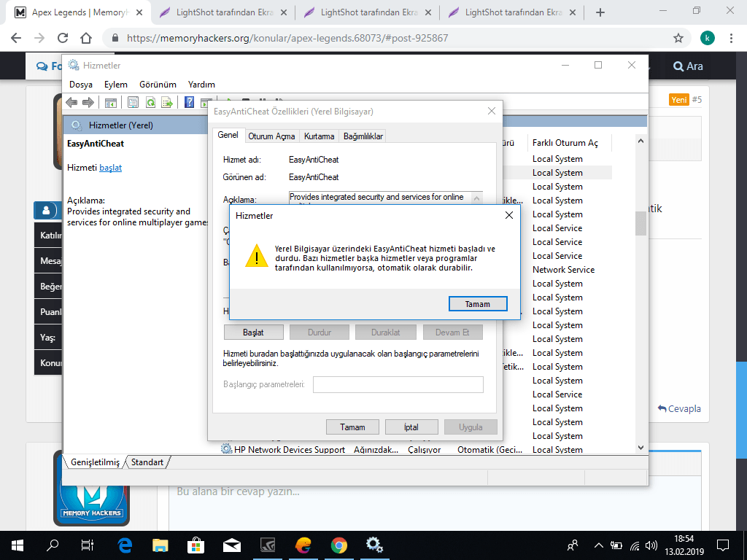Click the Farklı Oturum Aç column header
The image size is (747, 560).
[565, 143]
